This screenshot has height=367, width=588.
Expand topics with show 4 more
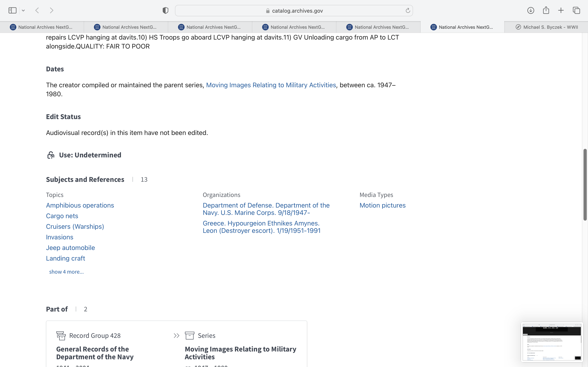pos(66,272)
